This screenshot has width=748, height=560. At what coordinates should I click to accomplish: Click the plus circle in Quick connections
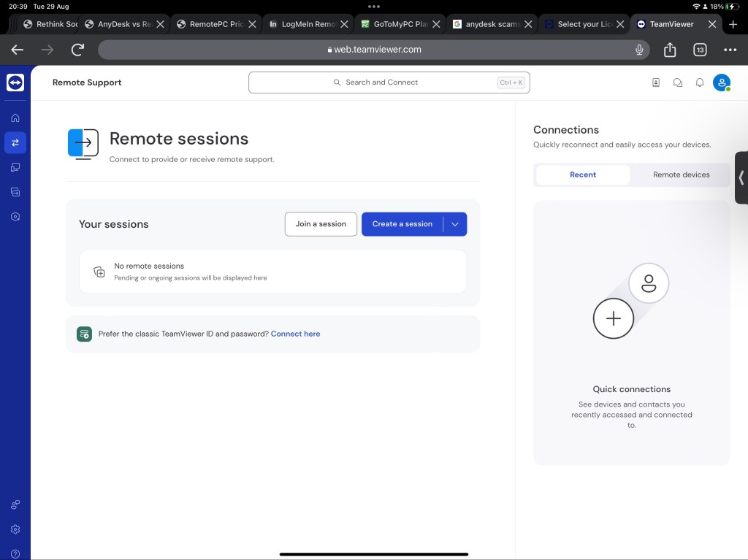614,318
